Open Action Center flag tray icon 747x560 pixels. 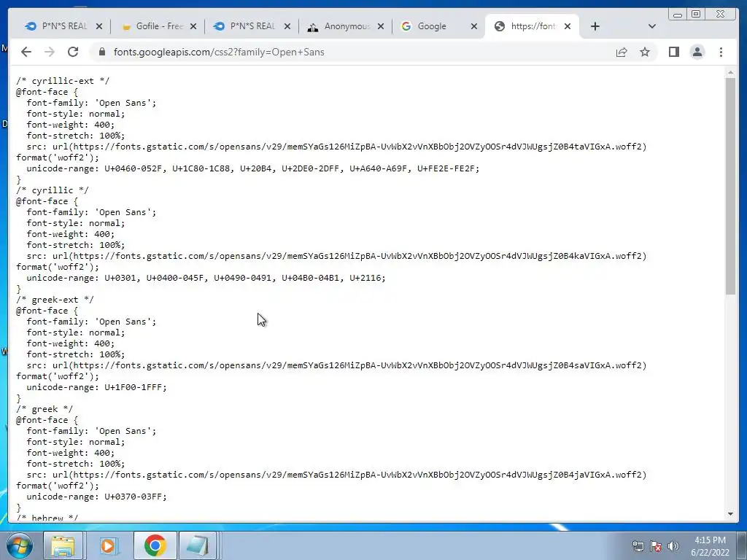(656, 546)
